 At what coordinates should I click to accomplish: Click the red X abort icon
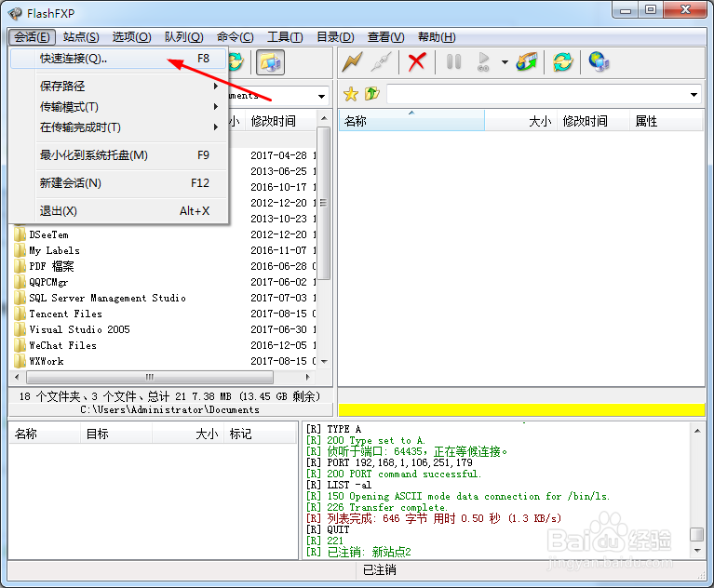tap(417, 62)
